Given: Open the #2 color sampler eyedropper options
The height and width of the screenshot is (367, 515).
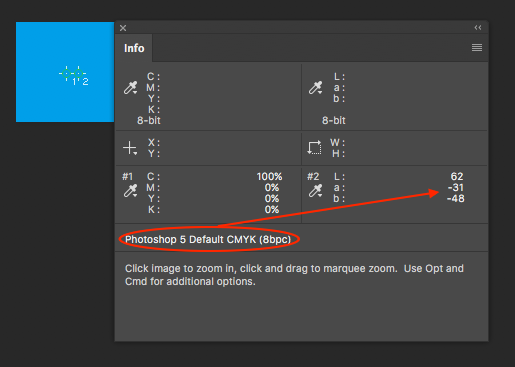Looking at the screenshot, I should pyautogui.click(x=315, y=191).
